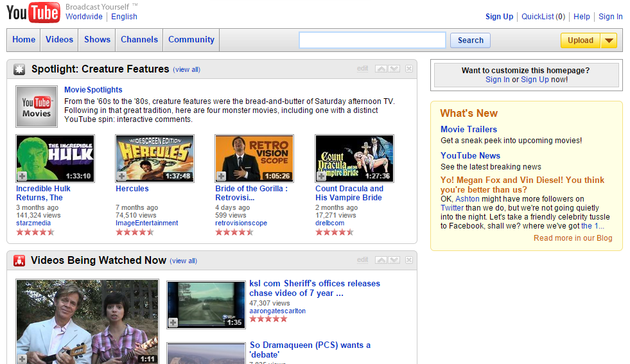
Task: Open Movie Trailers in What's New
Action: coord(468,130)
